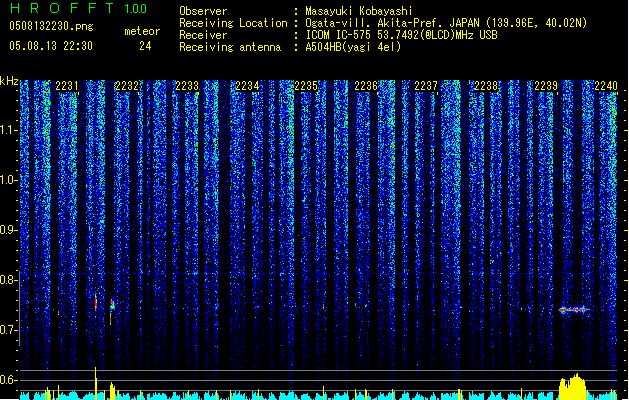The height and width of the screenshot is (400, 629).
Task: Click the 2231 time marker
Action: pos(67,86)
